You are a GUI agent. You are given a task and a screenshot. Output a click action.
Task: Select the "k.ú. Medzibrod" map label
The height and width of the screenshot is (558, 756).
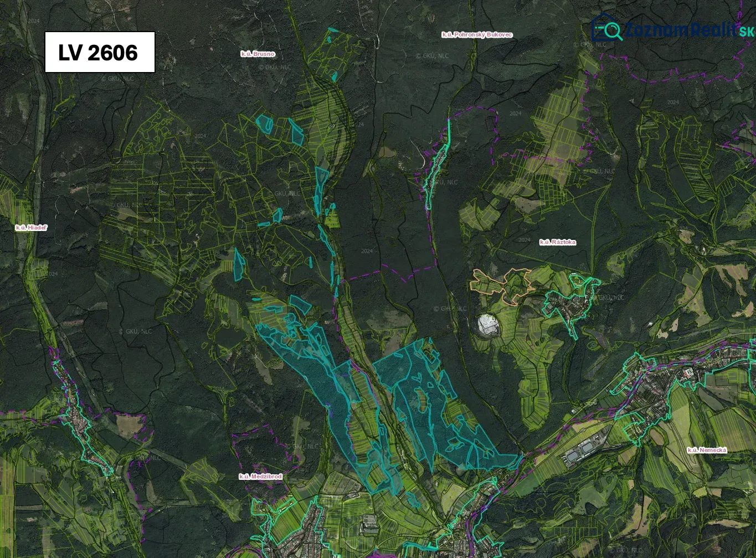261,477
